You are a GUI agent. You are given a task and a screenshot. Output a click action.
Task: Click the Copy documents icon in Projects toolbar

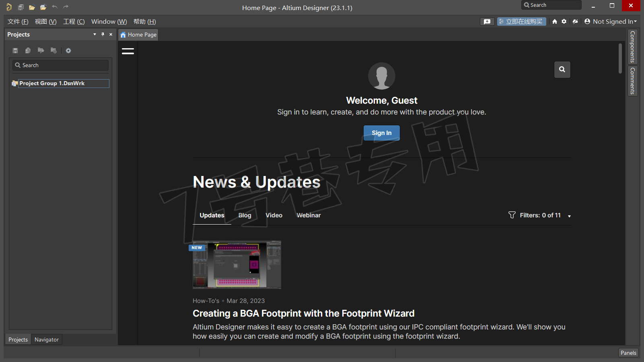pyautogui.click(x=28, y=51)
